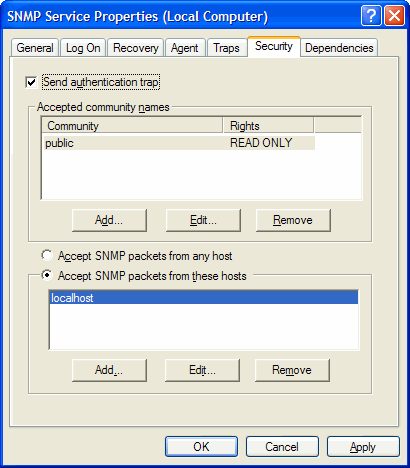Remove the selected host entry
The height and width of the screenshot is (468, 410).
[x=292, y=370]
